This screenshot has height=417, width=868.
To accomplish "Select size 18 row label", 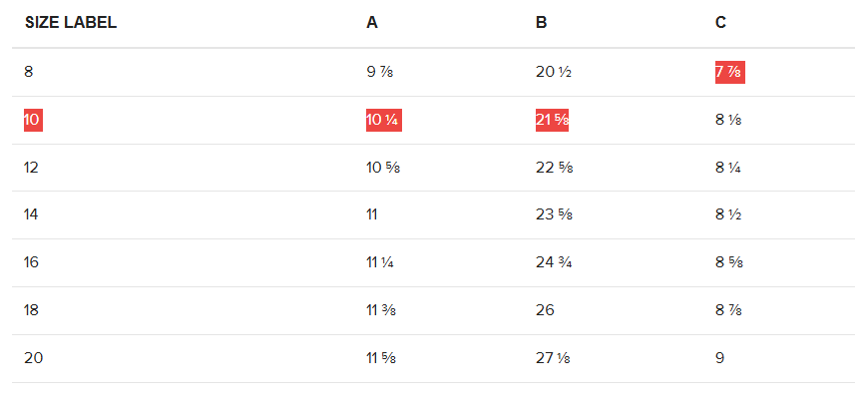I will 31,310.
